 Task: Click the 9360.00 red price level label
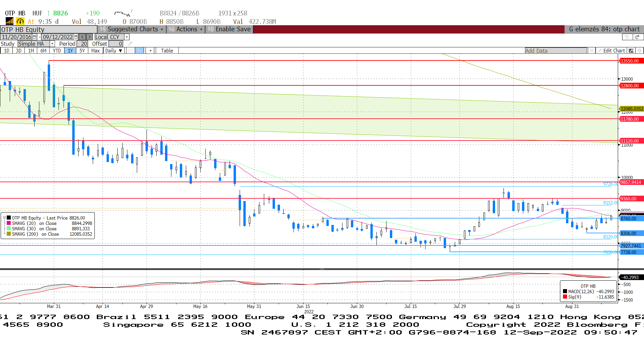click(x=631, y=199)
